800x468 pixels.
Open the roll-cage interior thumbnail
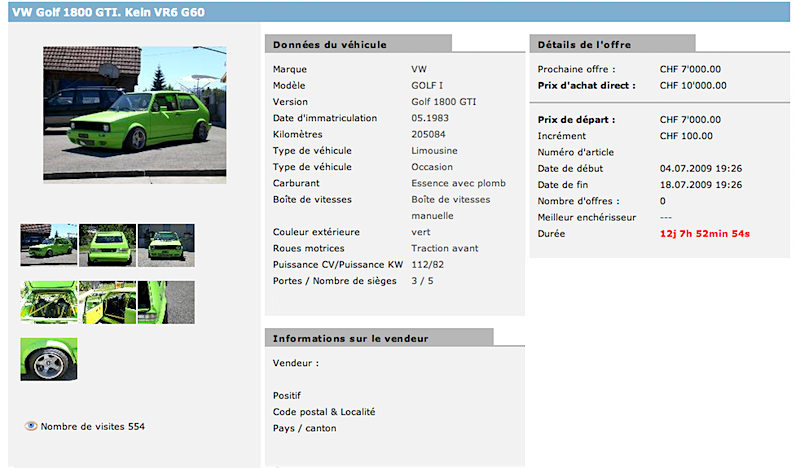(x=49, y=302)
